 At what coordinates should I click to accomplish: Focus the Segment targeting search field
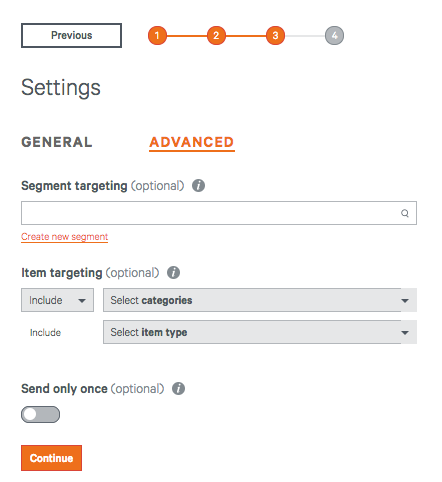click(x=219, y=213)
